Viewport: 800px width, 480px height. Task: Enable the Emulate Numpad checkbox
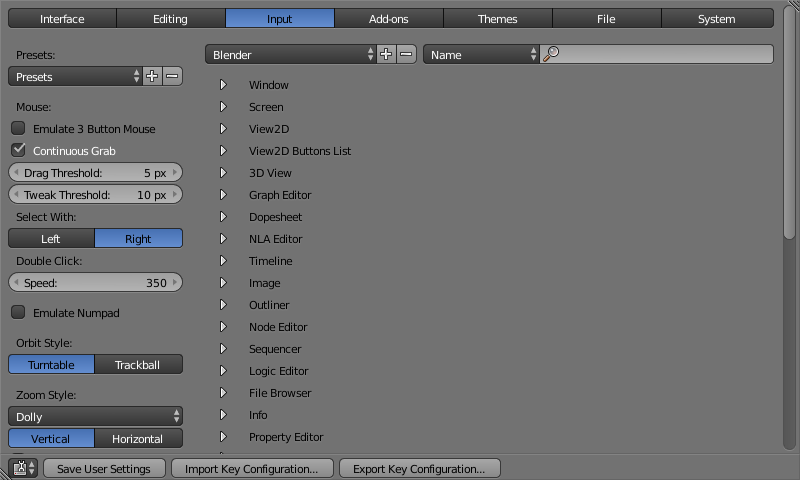coord(18,313)
